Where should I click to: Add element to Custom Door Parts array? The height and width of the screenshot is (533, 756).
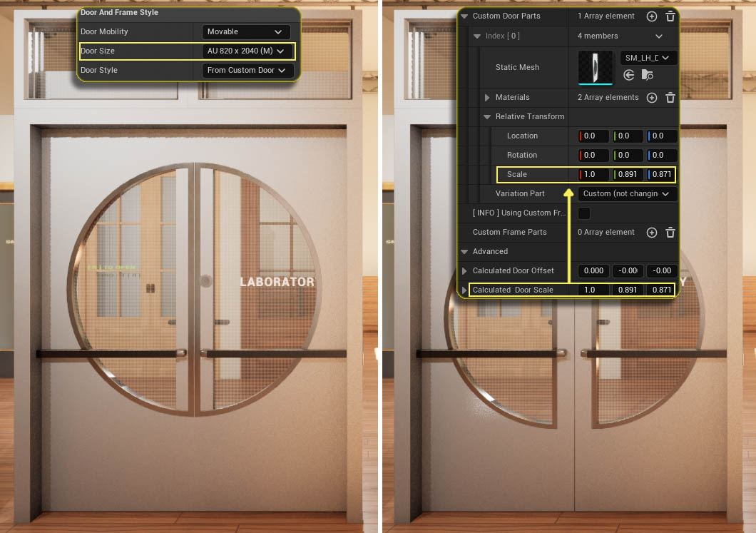point(651,16)
